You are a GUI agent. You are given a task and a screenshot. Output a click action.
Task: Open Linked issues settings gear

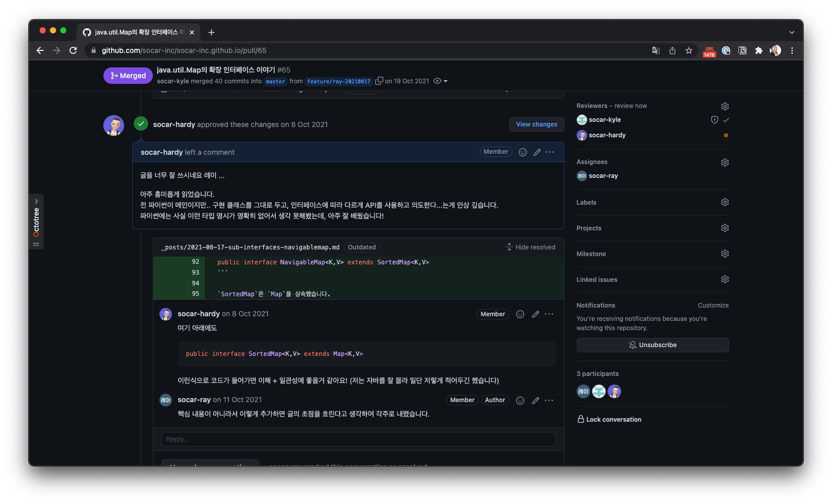click(x=725, y=279)
